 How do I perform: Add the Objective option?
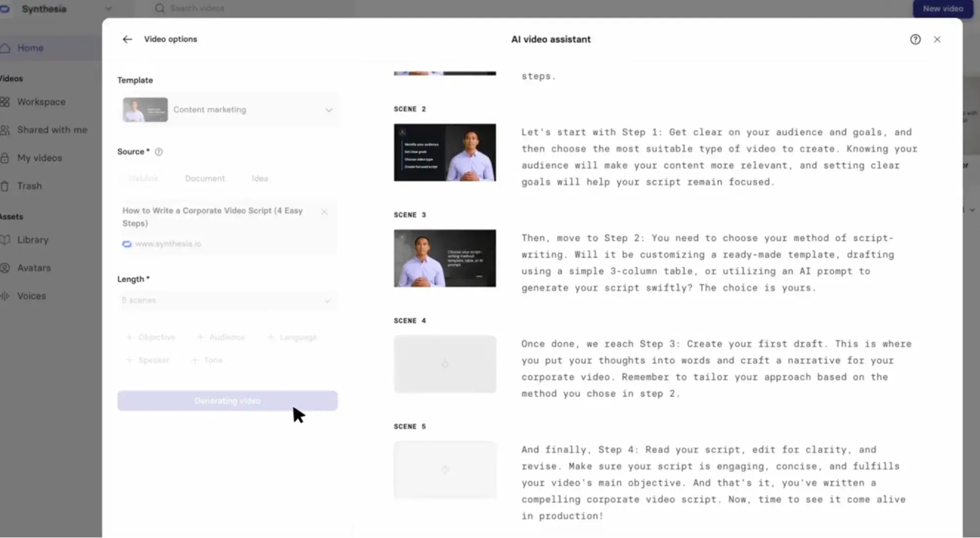pos(151,337)
